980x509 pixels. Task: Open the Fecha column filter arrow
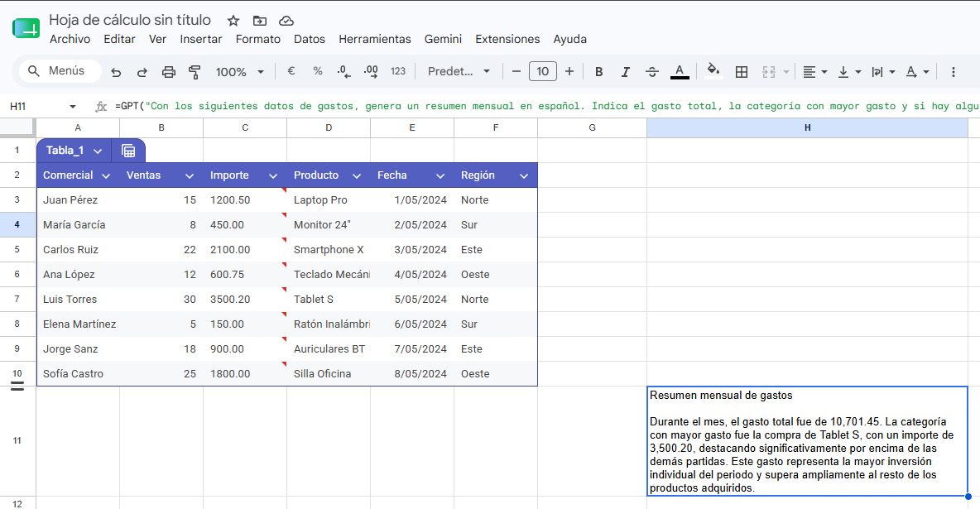(x=440, y=175)
